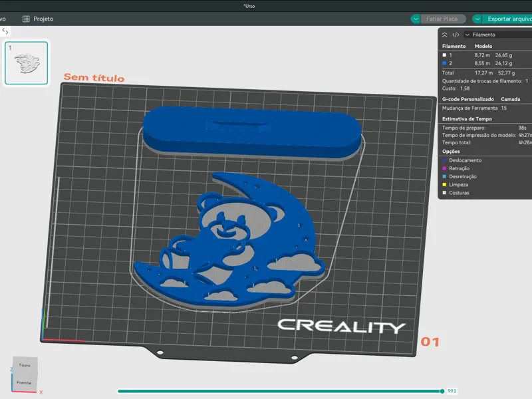
Task: Toggle the Limpeza display option
Action: click(456, 185)
